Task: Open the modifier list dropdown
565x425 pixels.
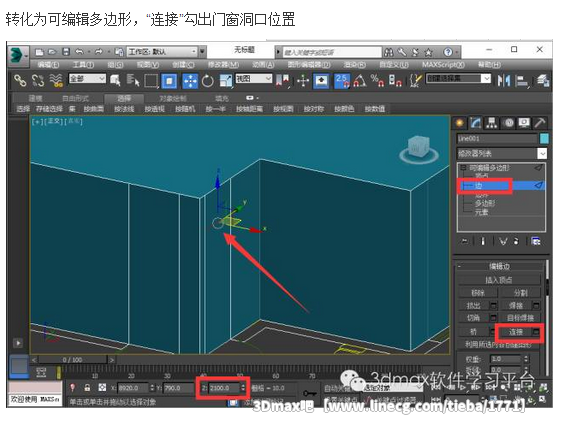Action: coord(502,154)
